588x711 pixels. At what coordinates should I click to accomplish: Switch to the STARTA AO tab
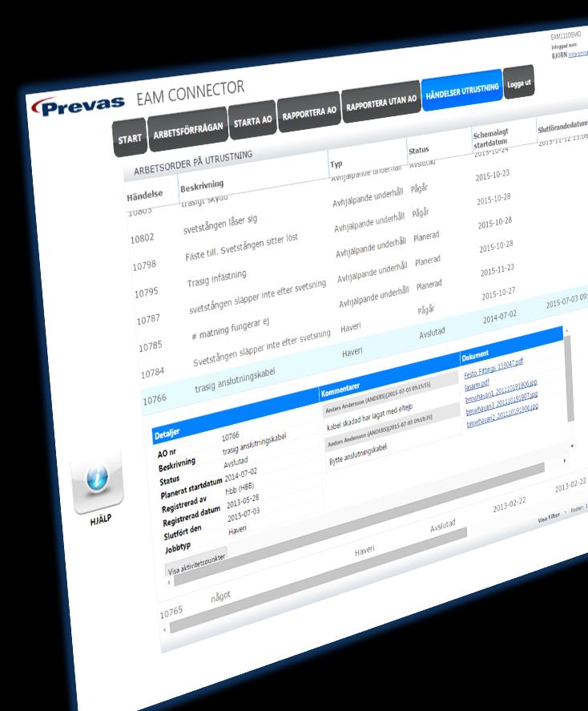pyautogui.click(x=253, y=120)
